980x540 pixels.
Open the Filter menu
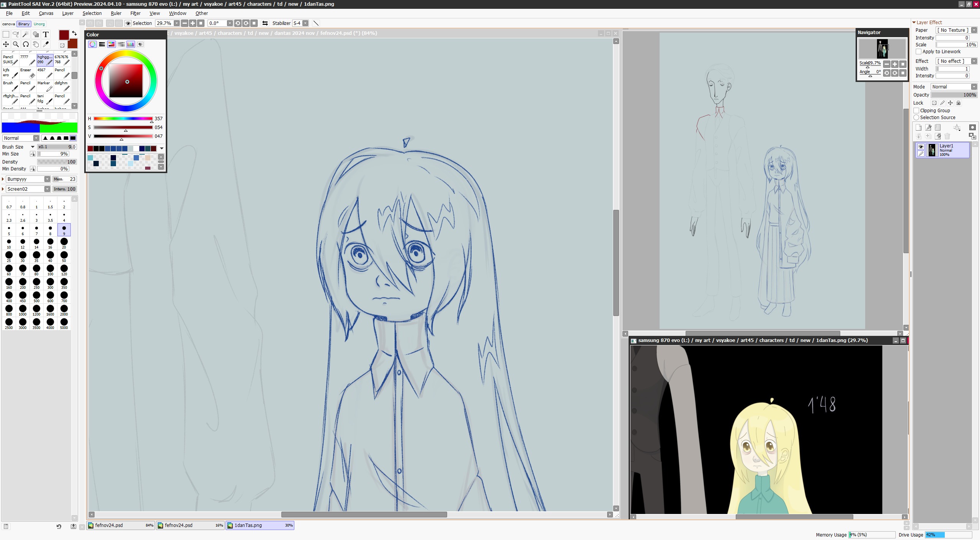click(x=135, y=13)
